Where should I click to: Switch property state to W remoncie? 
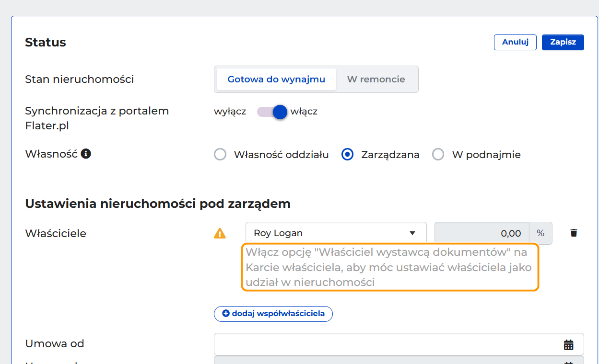click(x=376, y=79)
